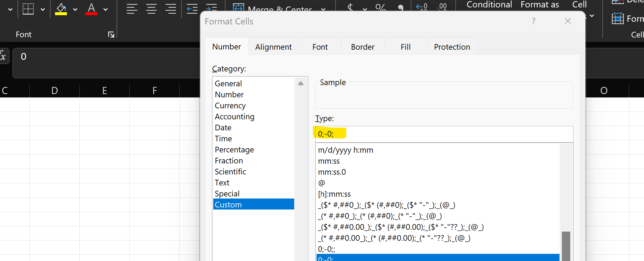Open the Protection tab

tap(452, 47)
